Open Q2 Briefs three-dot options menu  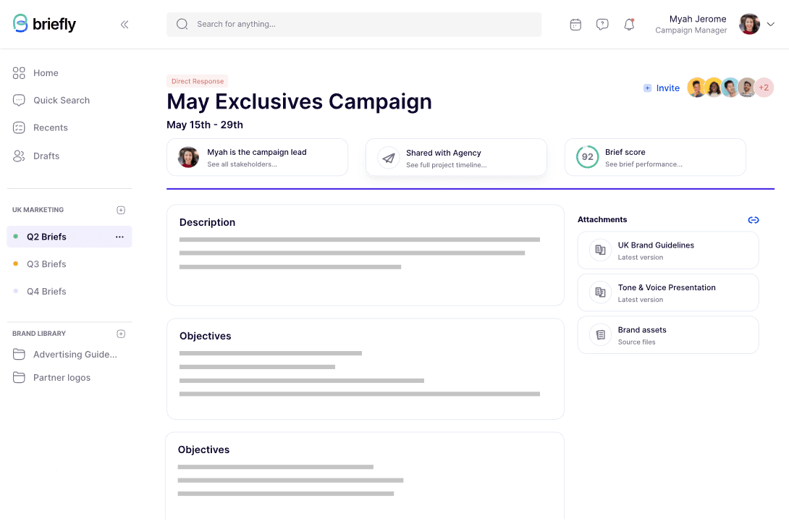119,237
